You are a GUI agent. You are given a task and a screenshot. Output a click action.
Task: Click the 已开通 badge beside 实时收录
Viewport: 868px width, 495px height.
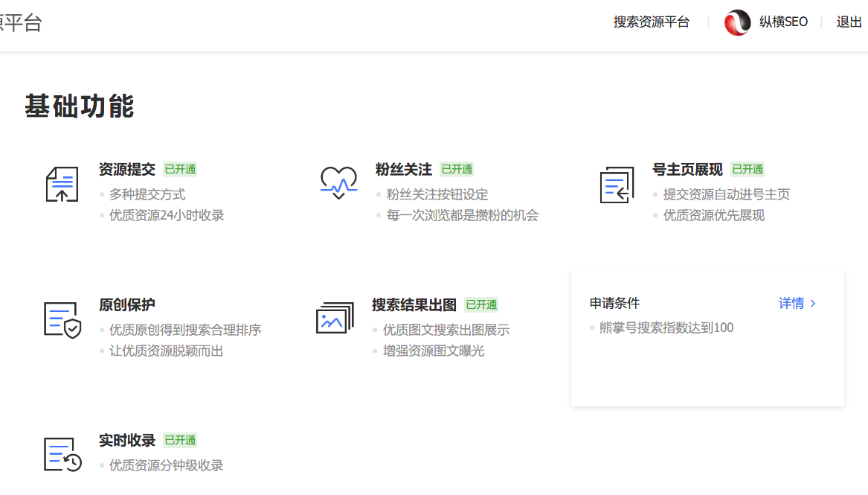click(x=179, y=440)
